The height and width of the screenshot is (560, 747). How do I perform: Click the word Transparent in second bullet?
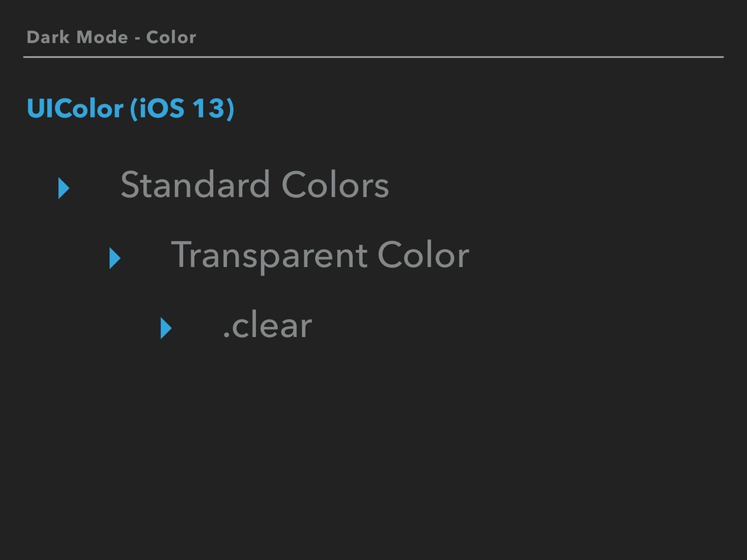click(x=269, y=257)
